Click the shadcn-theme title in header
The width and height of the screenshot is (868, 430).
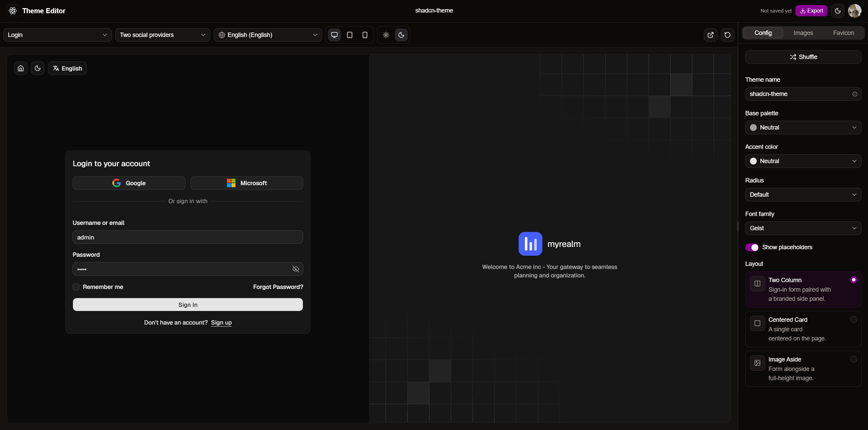[x=434, y=11]
